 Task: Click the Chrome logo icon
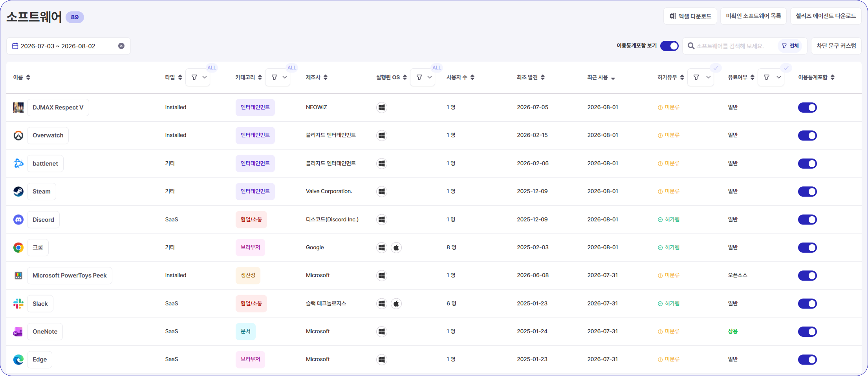coord(18,248)
